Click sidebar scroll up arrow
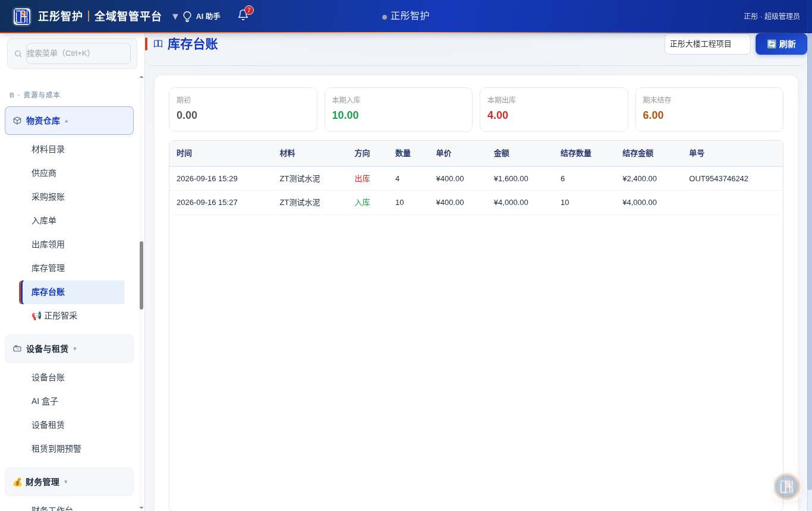This screenshot has height=511, width=812. coord(141,77)
